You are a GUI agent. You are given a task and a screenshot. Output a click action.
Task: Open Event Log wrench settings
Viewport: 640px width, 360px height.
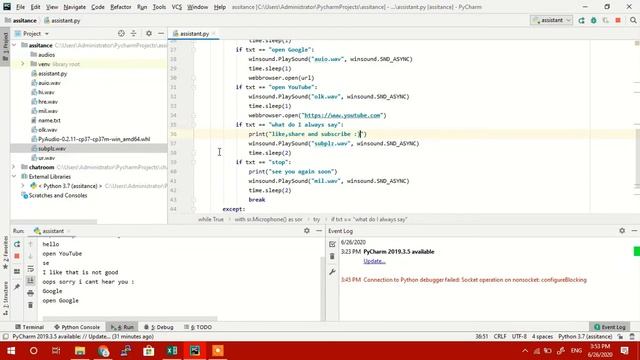point(332,272)
